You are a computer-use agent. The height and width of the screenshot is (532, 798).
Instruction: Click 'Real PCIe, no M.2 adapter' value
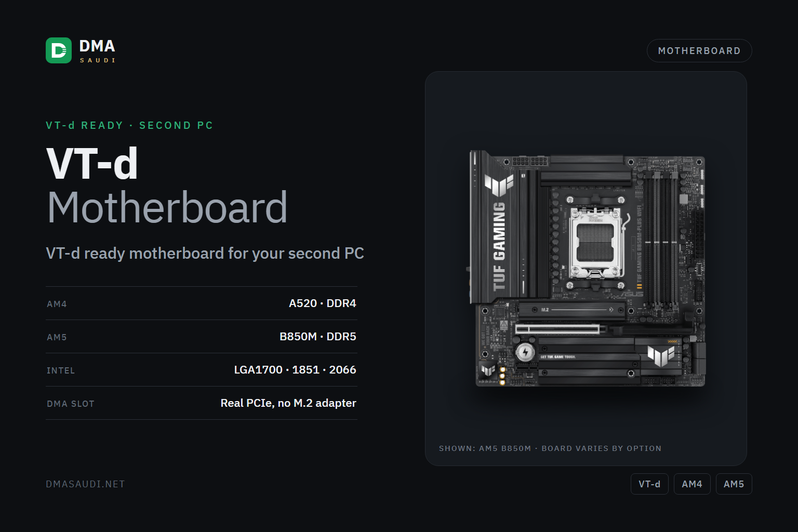click(x=288, y=403)
